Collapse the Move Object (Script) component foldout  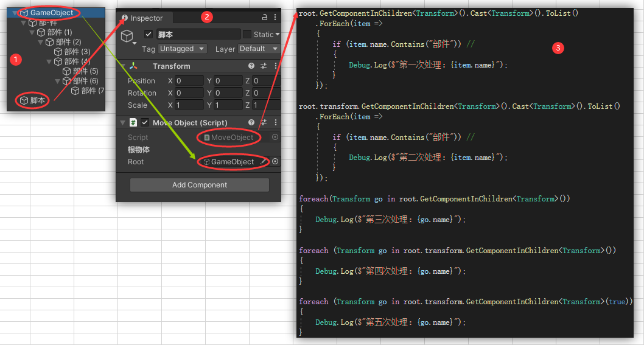pyautogui.click(x=123, y=123)
